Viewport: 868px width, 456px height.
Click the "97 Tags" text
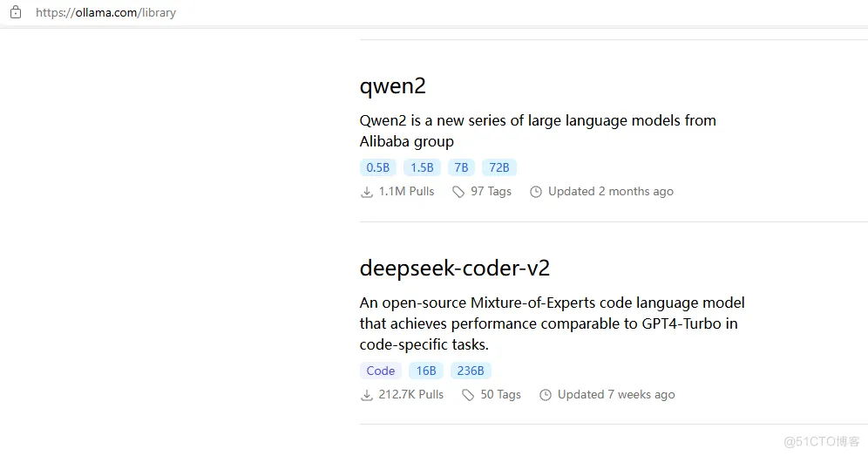tap(491, 191)
